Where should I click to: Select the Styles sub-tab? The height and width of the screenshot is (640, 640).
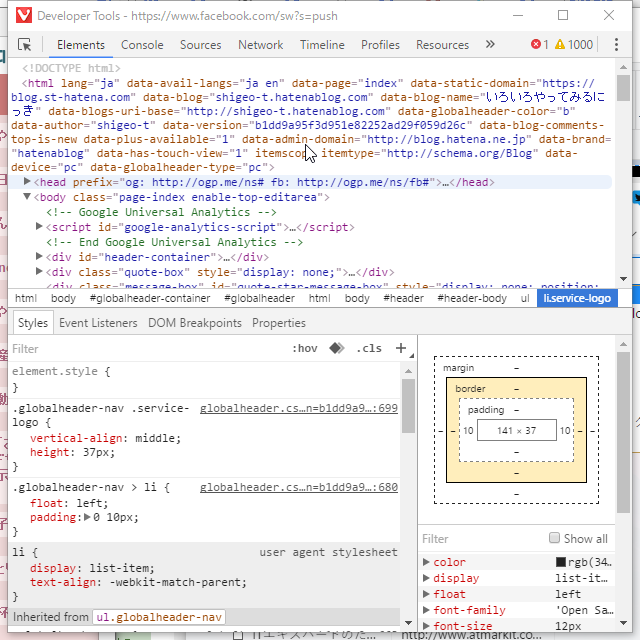[x=33, y=323]
